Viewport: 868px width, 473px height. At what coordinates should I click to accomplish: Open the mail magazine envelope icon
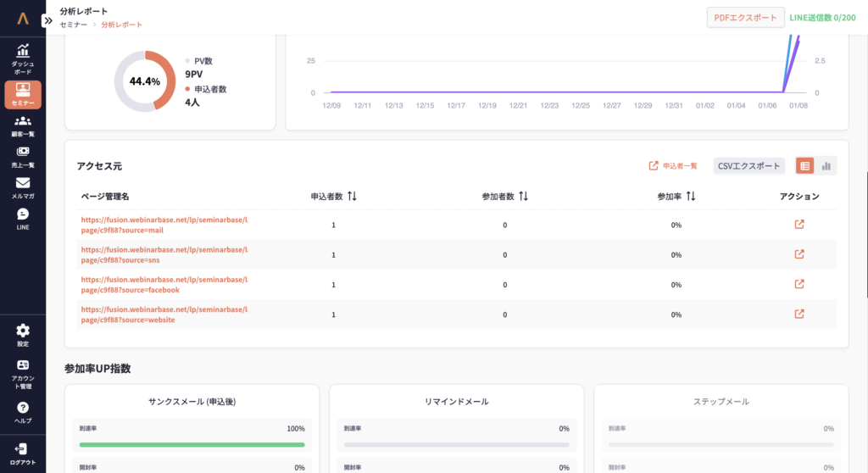point(23,183)
